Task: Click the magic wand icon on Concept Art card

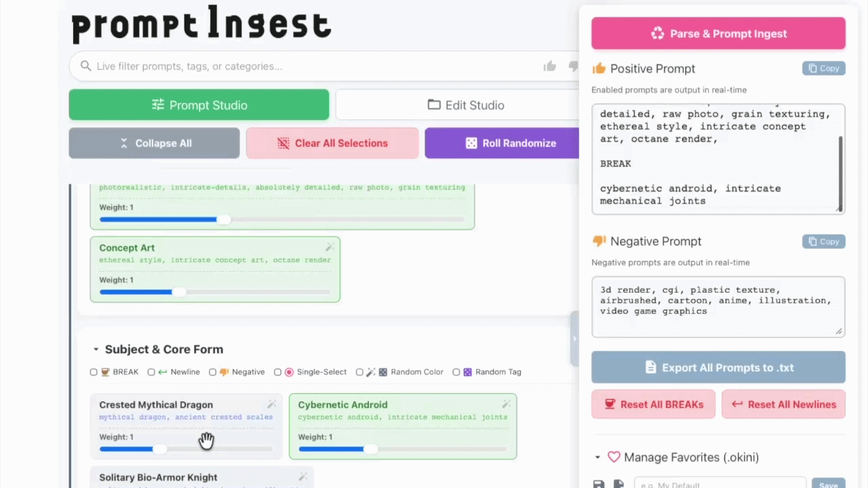Action: (330, 247)
